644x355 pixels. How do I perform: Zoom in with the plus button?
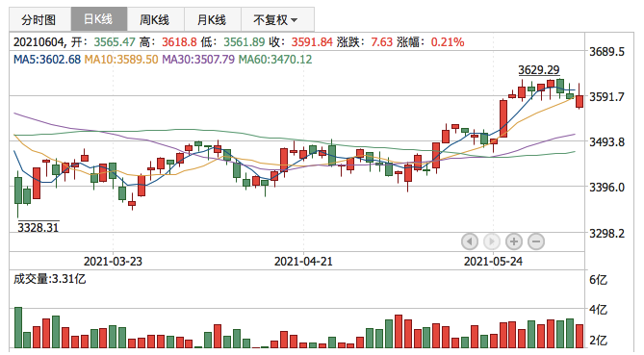pyautogui.click(x=514, y=241)
